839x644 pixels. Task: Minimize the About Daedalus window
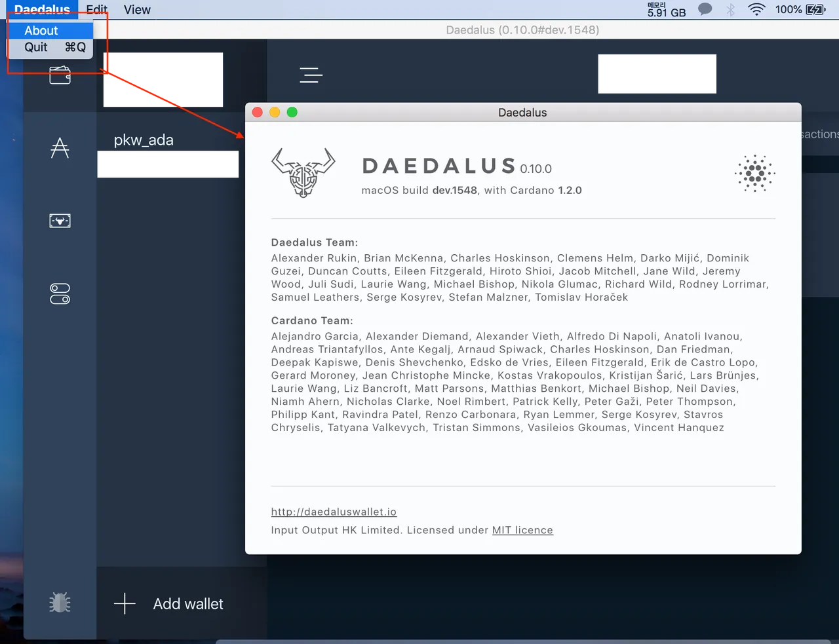[275, 112]
